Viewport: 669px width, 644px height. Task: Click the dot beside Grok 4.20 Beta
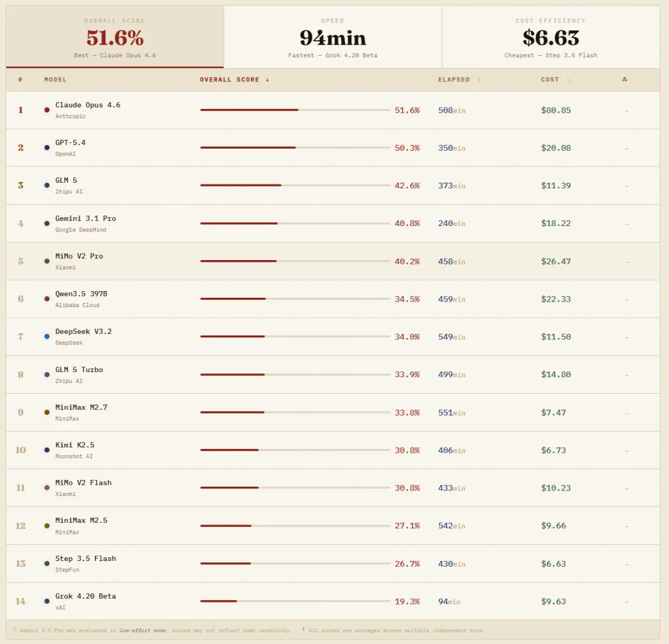[x=47, y=601]
